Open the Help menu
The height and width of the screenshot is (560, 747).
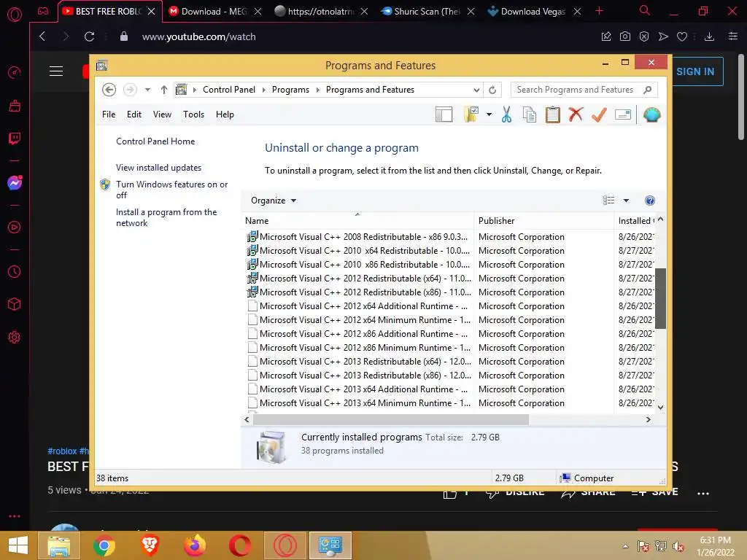tap(225, 114)
